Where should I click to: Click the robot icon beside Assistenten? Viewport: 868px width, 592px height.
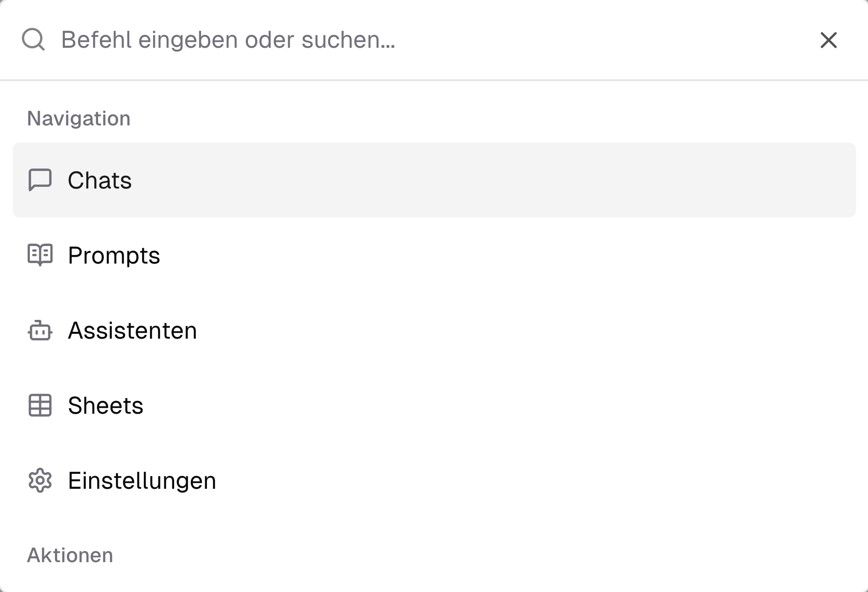[40, 330]
